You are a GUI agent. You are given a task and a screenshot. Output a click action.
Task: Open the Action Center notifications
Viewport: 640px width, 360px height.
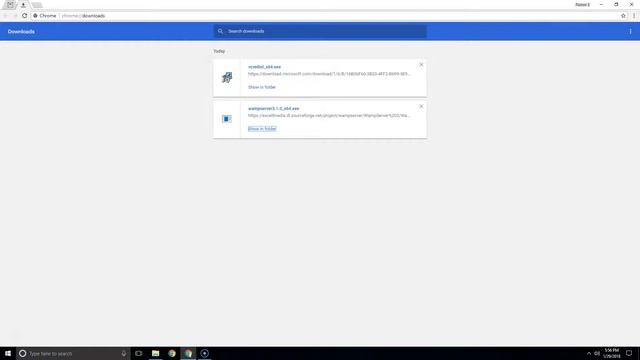(x=629, y=353)
